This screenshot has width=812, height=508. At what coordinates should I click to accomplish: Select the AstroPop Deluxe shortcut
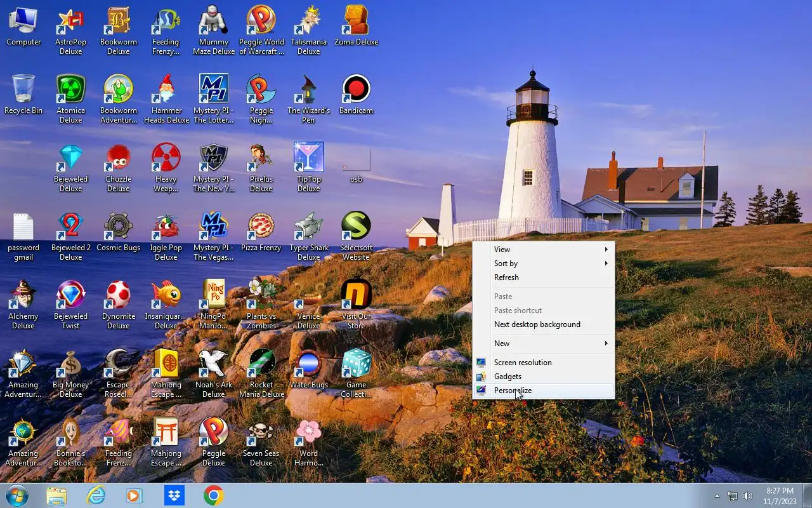point(71,30)
